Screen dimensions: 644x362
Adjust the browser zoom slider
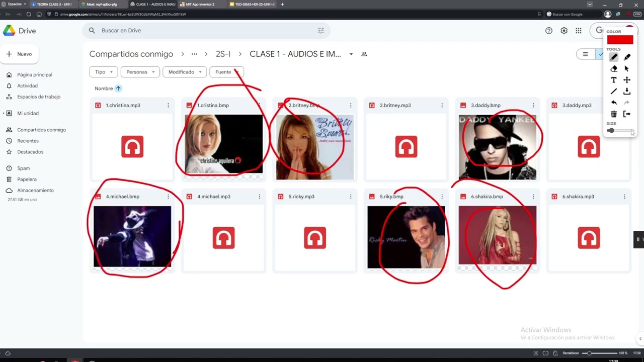tap(600, 353)
